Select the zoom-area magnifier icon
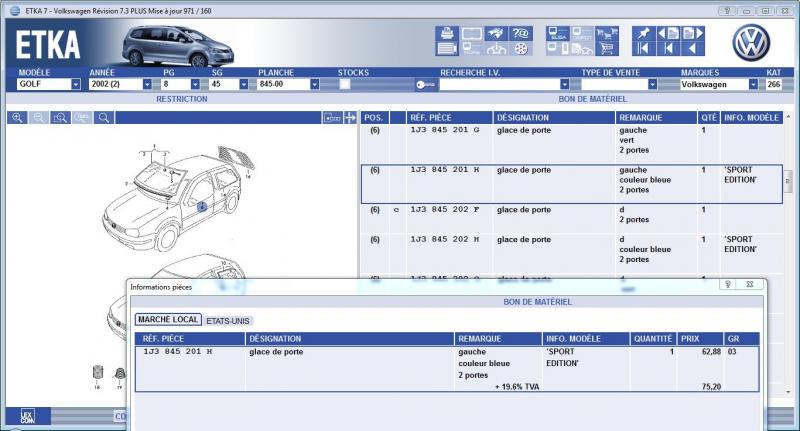The width and height of the screenshot is (800, 431). point(60,118)
